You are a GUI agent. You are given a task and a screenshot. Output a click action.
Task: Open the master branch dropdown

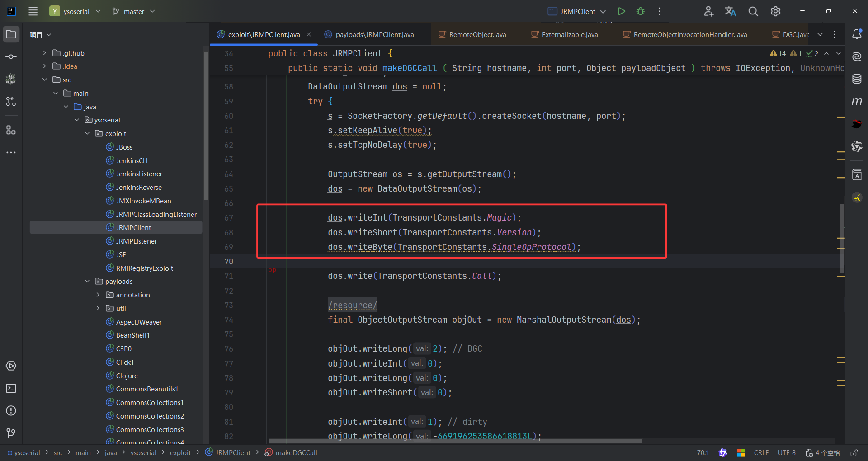[x=134, y=11]
